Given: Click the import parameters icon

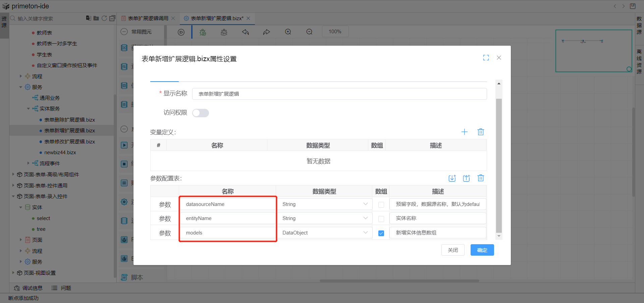Looking at the screenshot, I should pyautogui.click(x=452, y=178).
